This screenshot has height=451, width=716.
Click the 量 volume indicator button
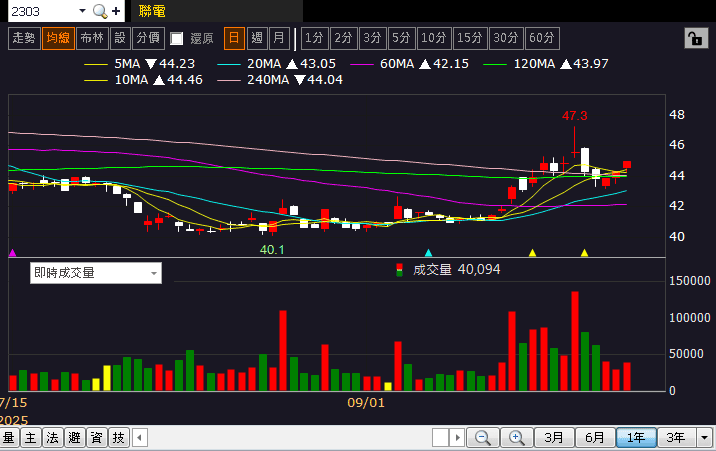pos(8,438)
